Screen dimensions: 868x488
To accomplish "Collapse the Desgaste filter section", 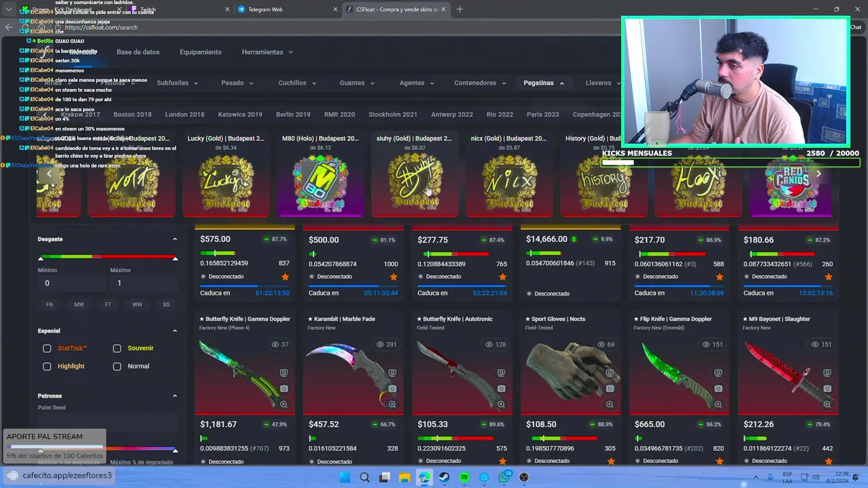I will 175,239.
